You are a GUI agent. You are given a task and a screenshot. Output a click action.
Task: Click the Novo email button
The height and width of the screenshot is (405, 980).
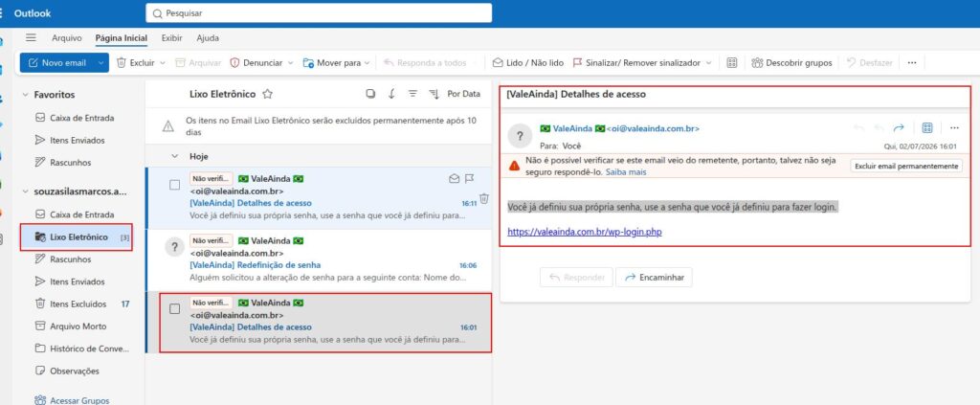click(56, 62)
